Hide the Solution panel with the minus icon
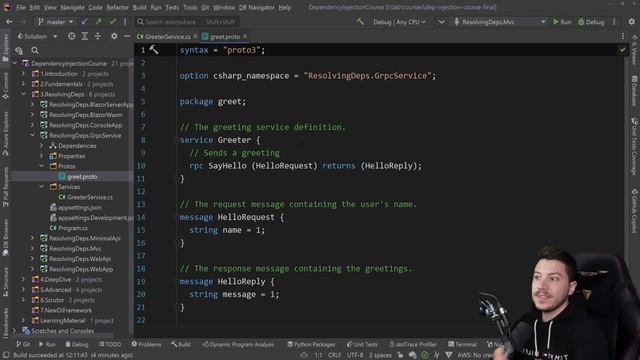 (x=127, y=36)
